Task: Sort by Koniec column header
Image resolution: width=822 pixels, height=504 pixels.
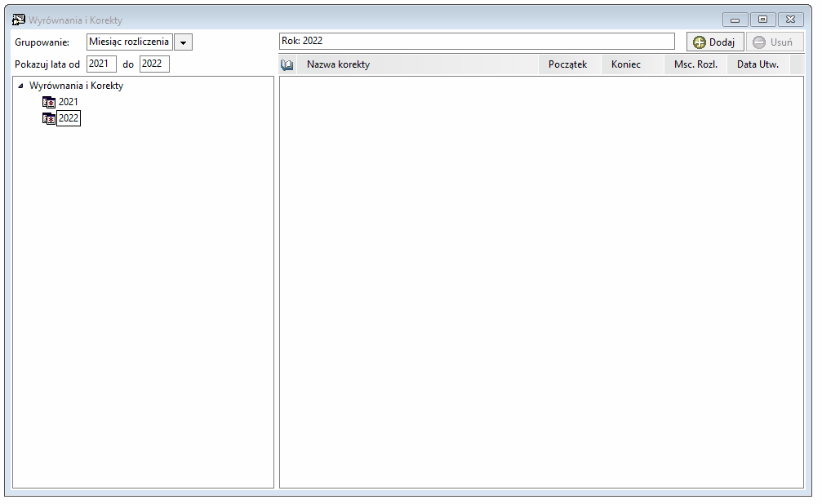Action: 633,64
